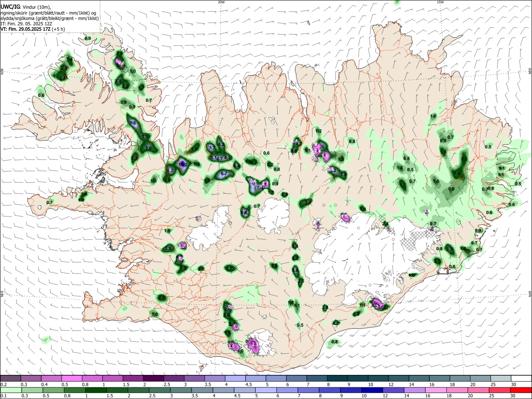Click the 0.1 label under the bottom legend row
Viewport: 532px width, 399px height.
(3, 396)
